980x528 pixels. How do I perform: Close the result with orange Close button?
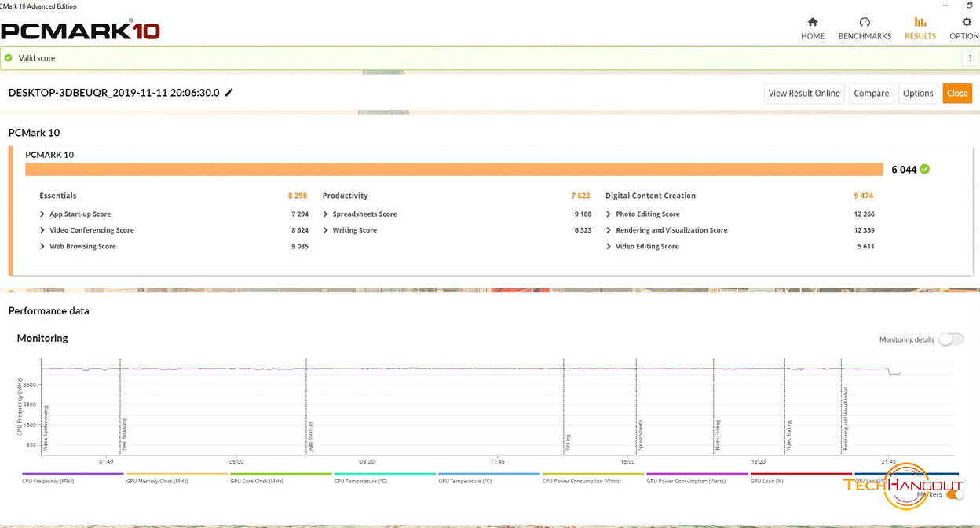957,93
